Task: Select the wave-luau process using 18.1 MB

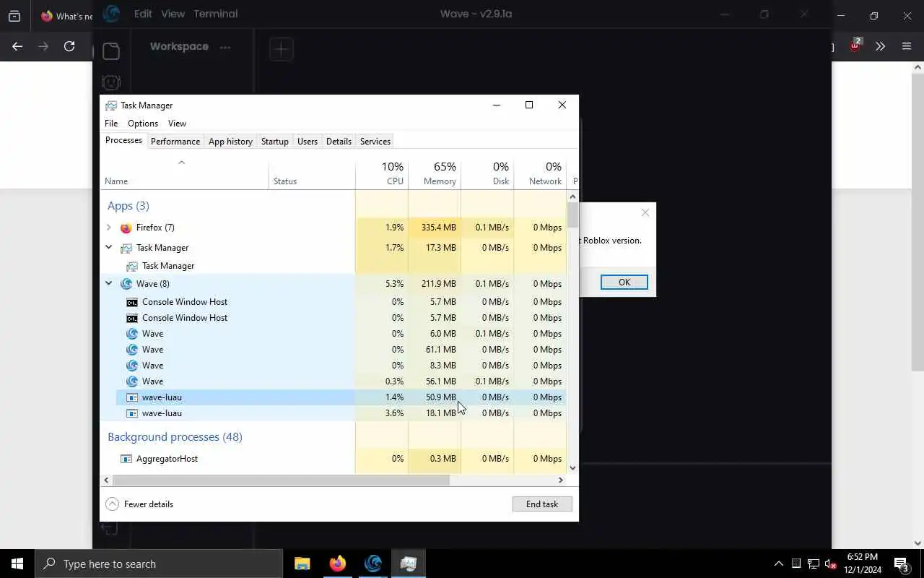Action: (333, 413)
